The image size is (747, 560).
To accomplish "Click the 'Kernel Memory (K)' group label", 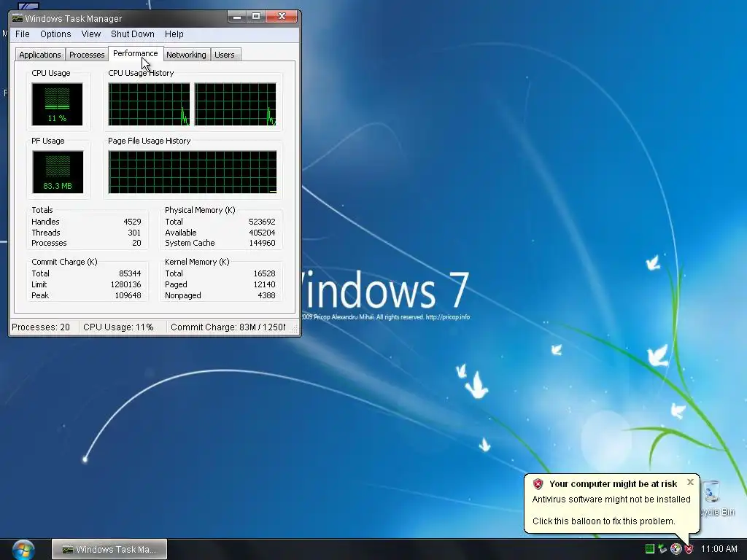I will point(197,262).
